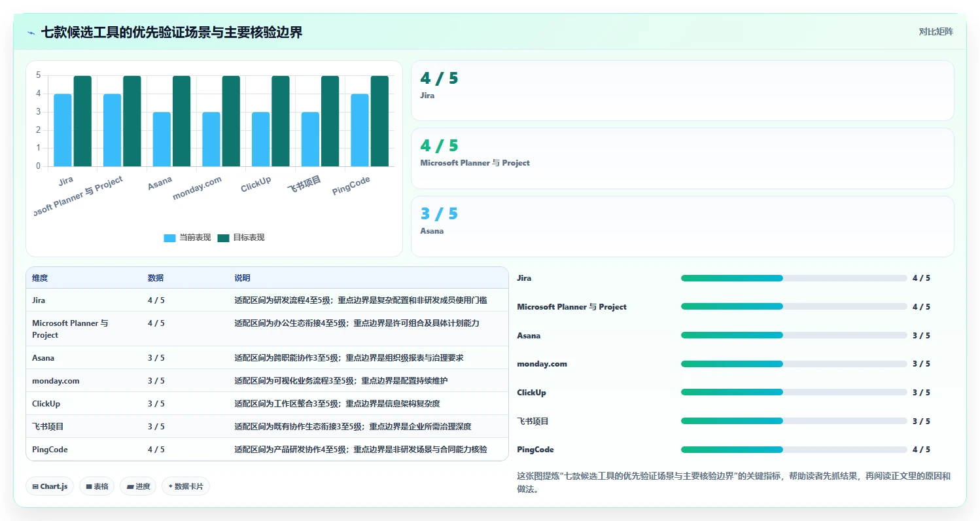Click the description about 产品研发协作4至5级
Viewport: 980px width, 521px height.
(360, 450)
